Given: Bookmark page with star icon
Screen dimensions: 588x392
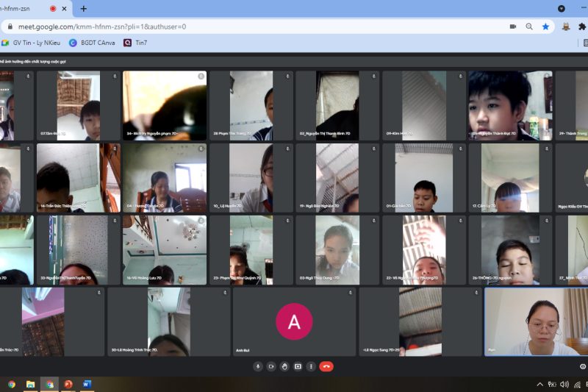Looking at the screenshot, I should point(545,26).
